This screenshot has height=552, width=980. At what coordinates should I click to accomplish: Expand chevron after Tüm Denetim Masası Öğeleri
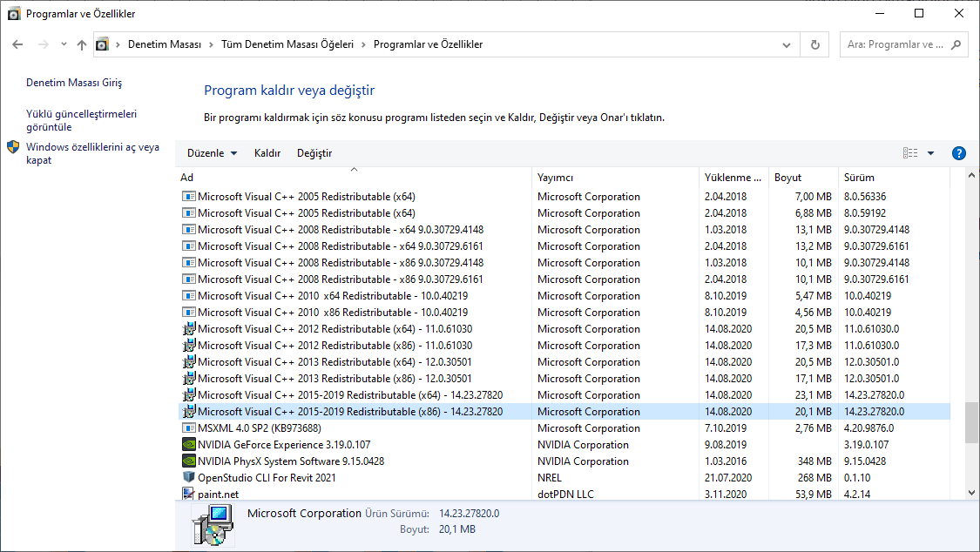(363, 44)
